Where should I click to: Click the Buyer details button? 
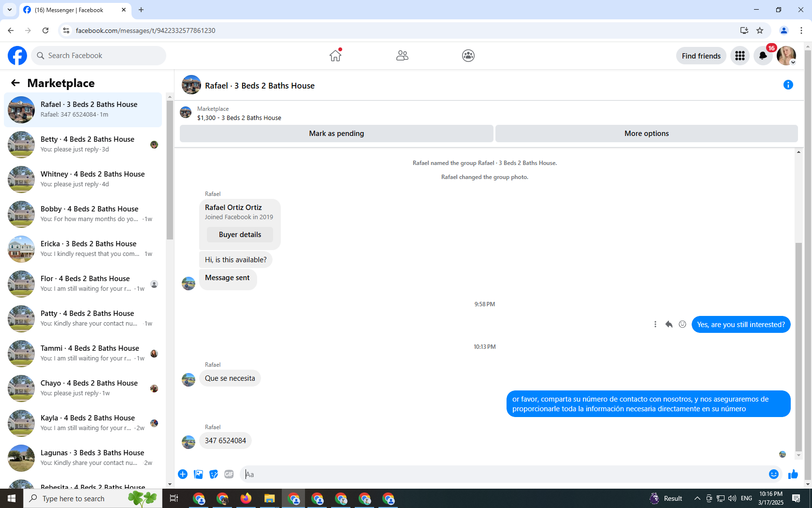coord(240,235)
